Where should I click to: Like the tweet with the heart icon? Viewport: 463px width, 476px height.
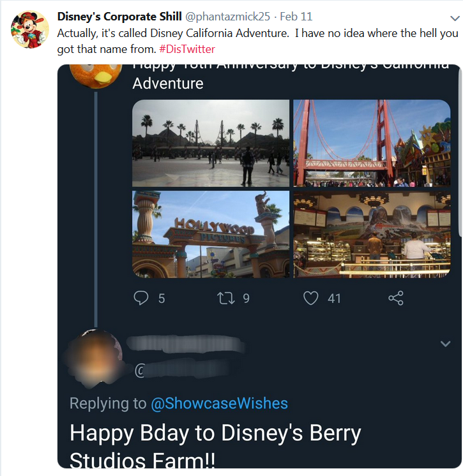point(311,298)
